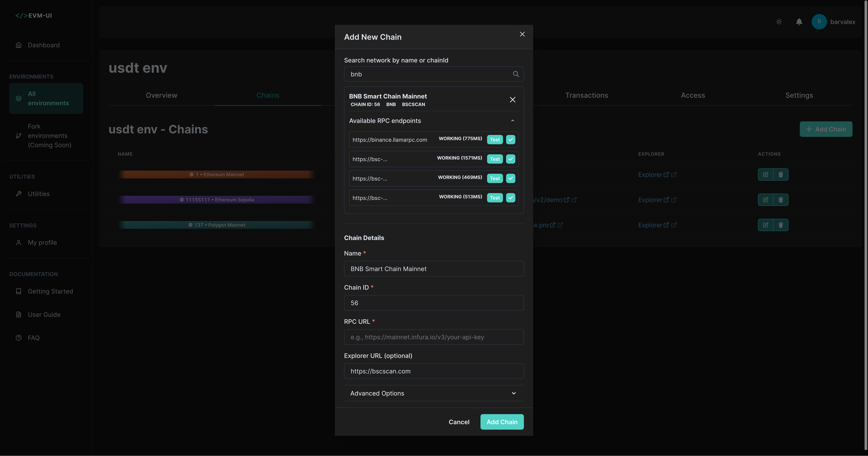The height and width of the screenshot is (456, 868).
Task: Test the endpoint showing WORKING (513MS)
Action: [x=495, y=198]
